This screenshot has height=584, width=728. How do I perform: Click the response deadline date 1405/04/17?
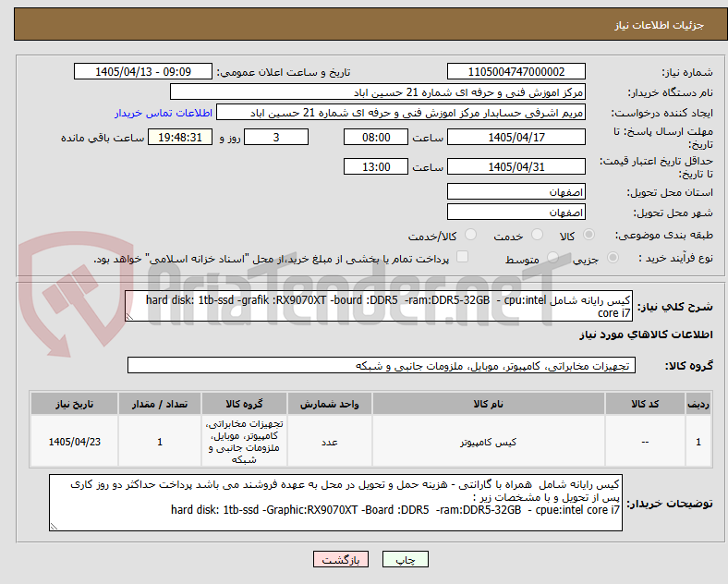(516, 137)
